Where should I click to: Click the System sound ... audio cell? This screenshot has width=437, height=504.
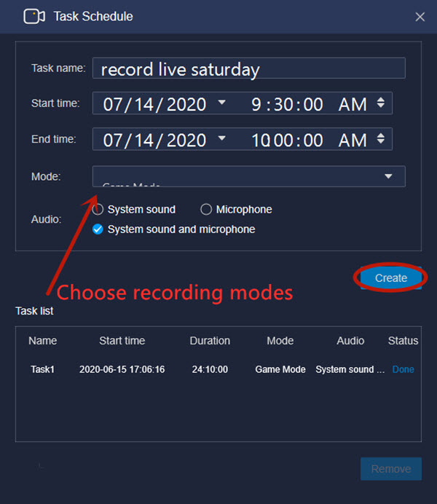(350, 369)
